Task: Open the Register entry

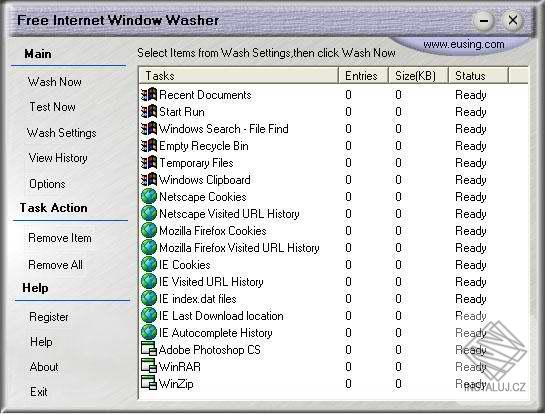Action: click(49, 317)
